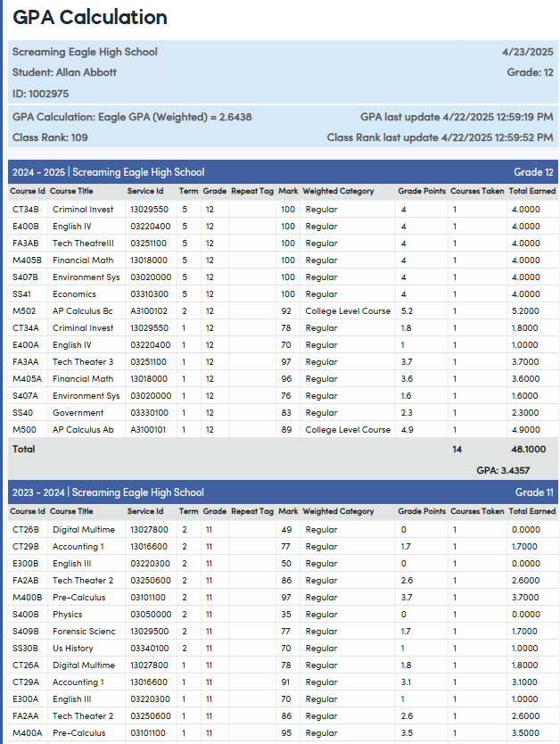Click course id "M400A"
Viewport: 560px width, 744px height.
pyautogui.click(x=27, y=733)
